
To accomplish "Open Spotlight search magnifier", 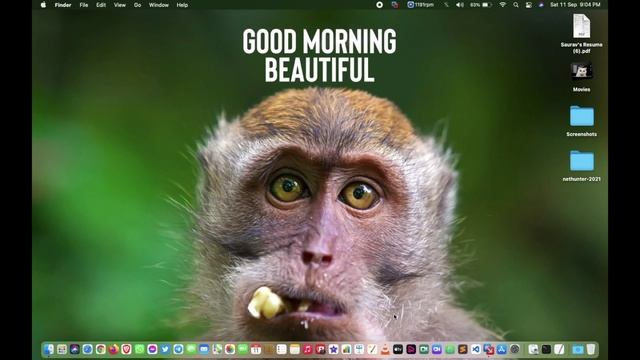I will coord(516,5).
